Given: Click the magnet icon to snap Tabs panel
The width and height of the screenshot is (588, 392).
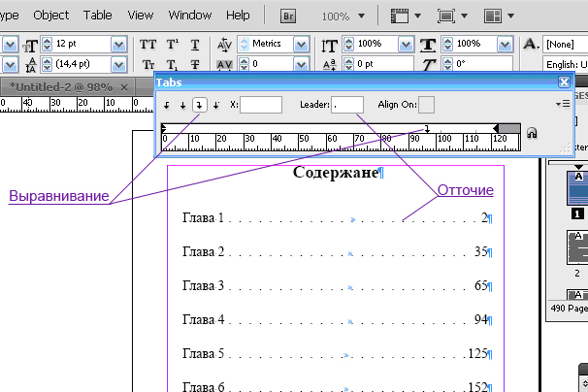Looking at the screenshot, I should pos(533,133).
